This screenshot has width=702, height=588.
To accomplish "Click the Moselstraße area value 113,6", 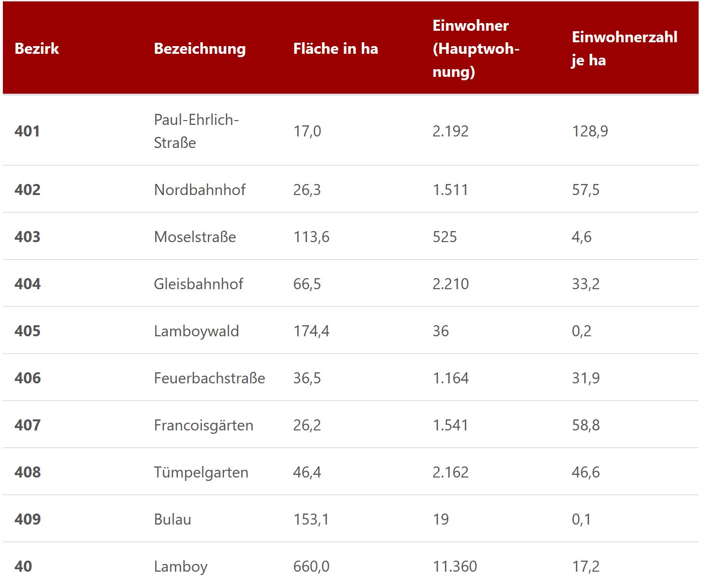I will pyautogui.click(x=311, y=237).
